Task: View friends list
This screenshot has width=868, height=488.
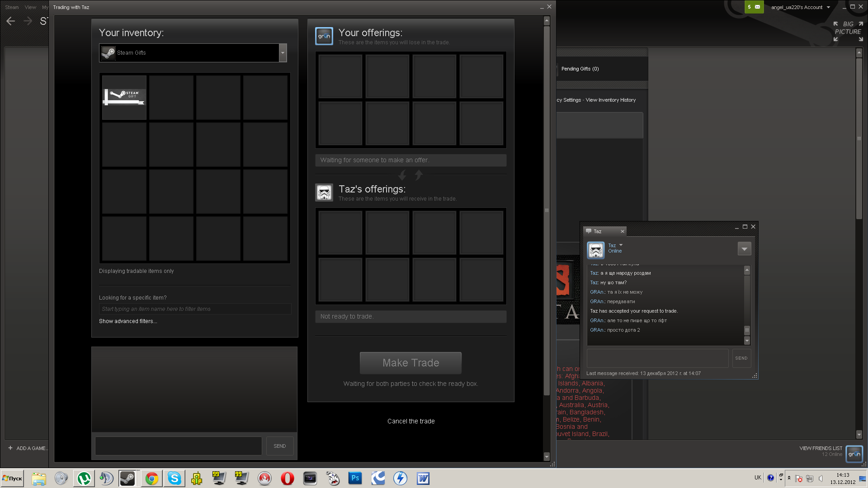Action: point(821,448)
